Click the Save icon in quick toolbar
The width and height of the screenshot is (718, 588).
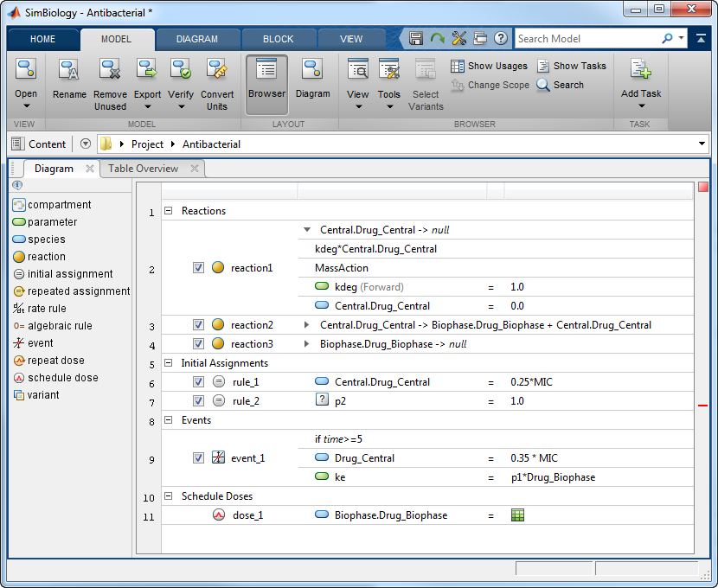click(416, 39)
